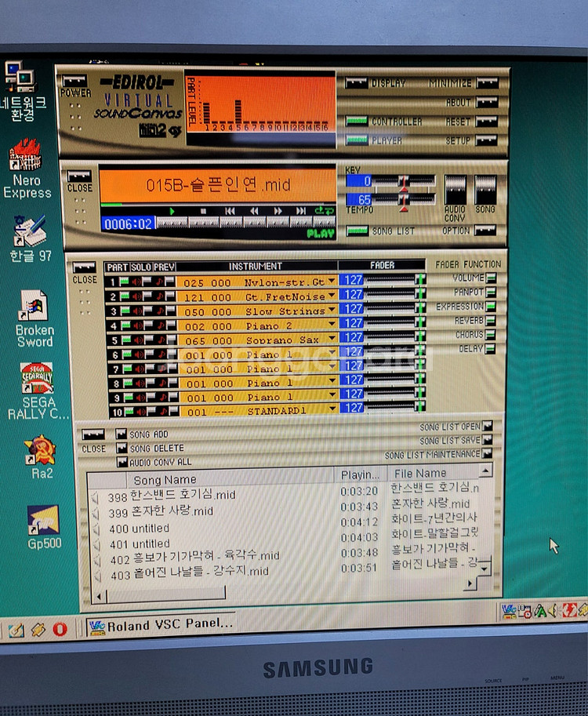Click the TEMPO slider
Viewport: 588px width, 716px height.
tap(404, 199)
